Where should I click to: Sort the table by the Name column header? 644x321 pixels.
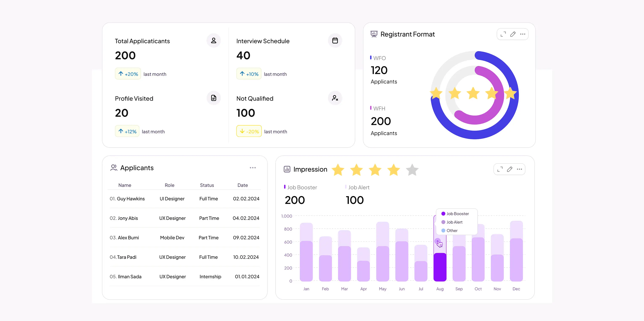pyautogui.click(x=124, y=185)
